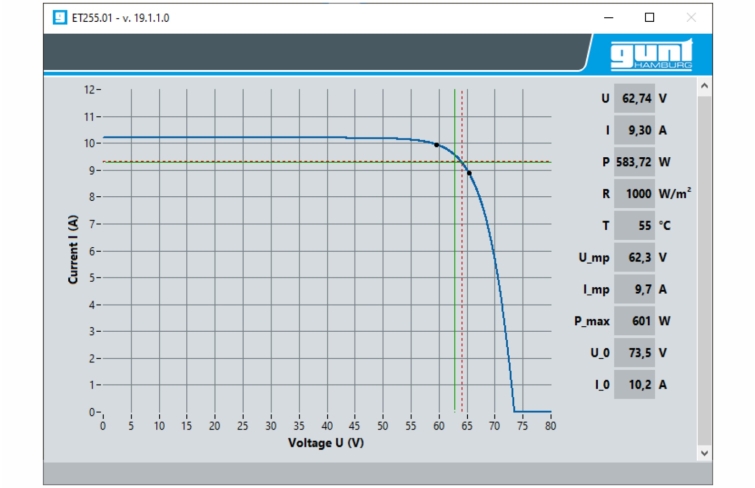Click the '°C' unit label
755x488 pixels.
(664, 225)
